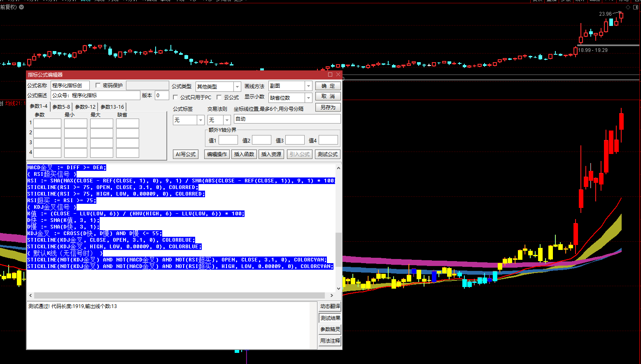Open the 公式类型 dropdown

click(237, 86)
